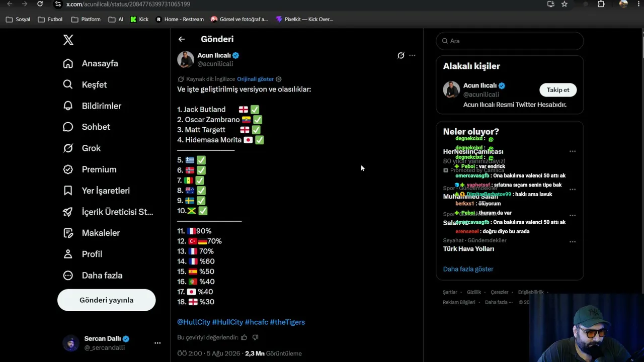The image size is (644, 362).
Task: Follow Acun Ilıcalı with Takip et
Action: pos(558,90)
